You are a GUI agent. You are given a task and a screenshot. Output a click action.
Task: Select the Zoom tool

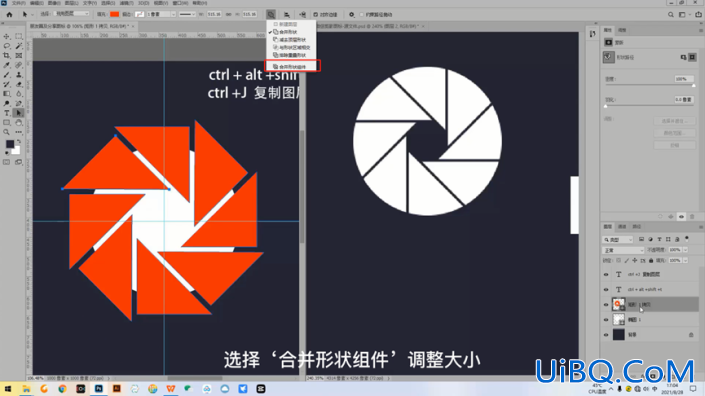pos(6,132)
